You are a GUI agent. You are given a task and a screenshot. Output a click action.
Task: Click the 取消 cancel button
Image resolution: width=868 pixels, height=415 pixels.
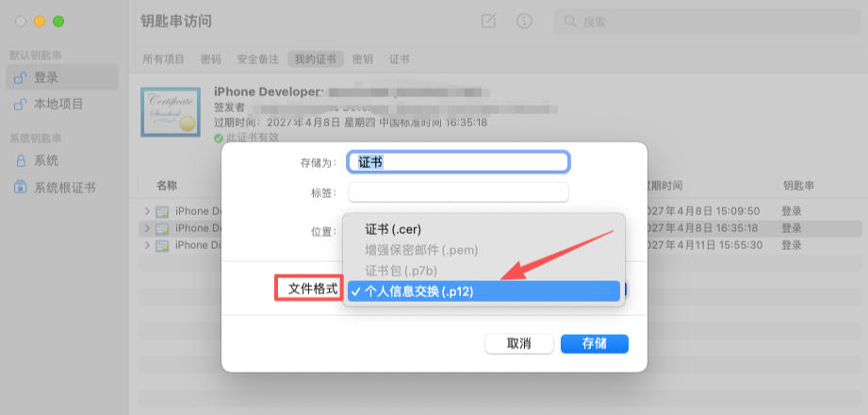[518, 343]
